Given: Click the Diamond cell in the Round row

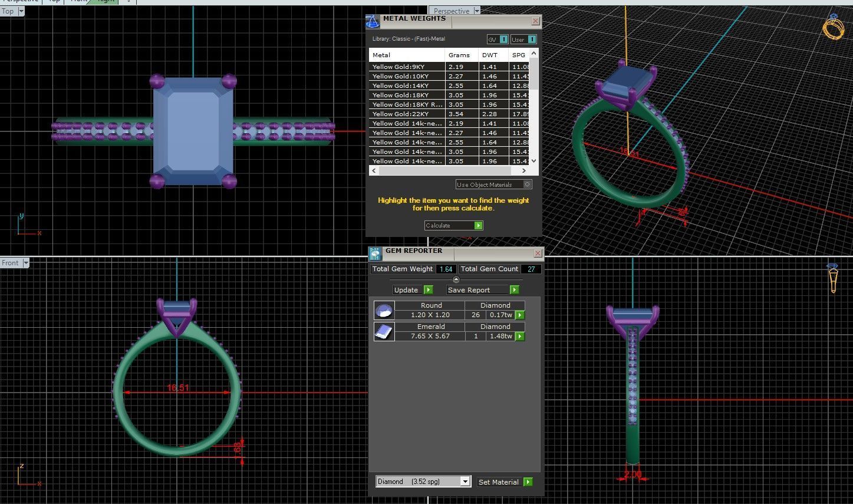Looking at the screenshot, I should click(495, 305).
